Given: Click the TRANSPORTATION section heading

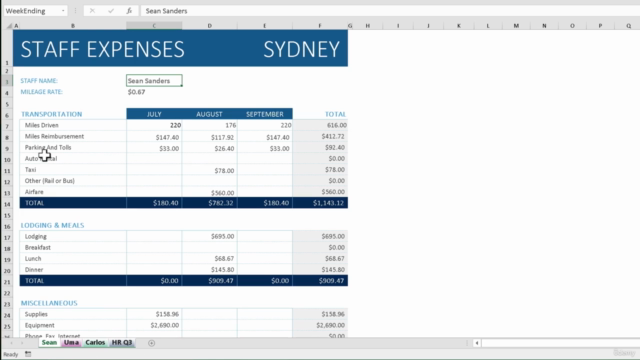Looking at the screenshot, I should click(51, 114).
